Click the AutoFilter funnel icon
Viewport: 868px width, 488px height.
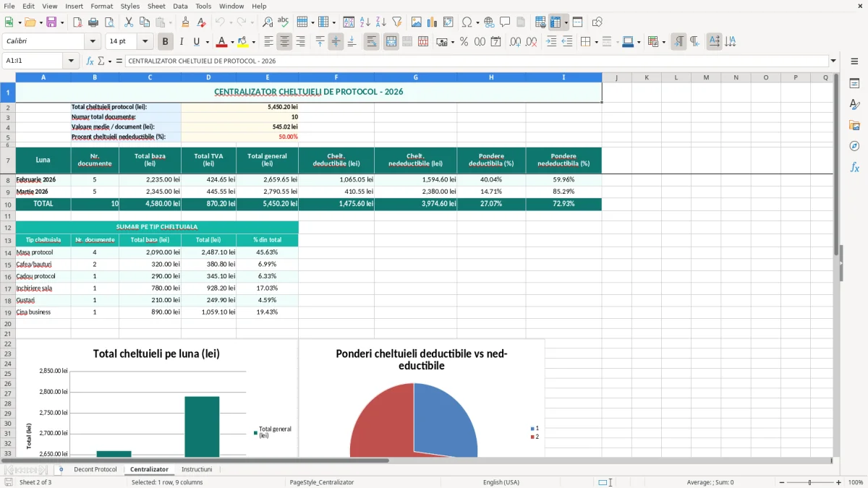pyautogui.click(x=396, y=22)
